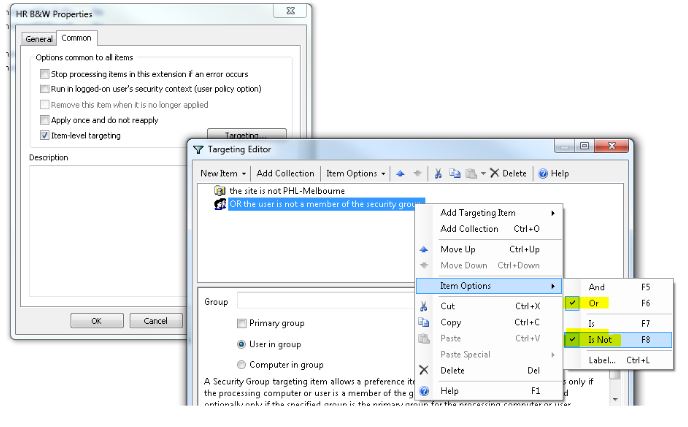688x427 pixels.
Task: Open the New Item dropdown
Action: pos(224,173)
